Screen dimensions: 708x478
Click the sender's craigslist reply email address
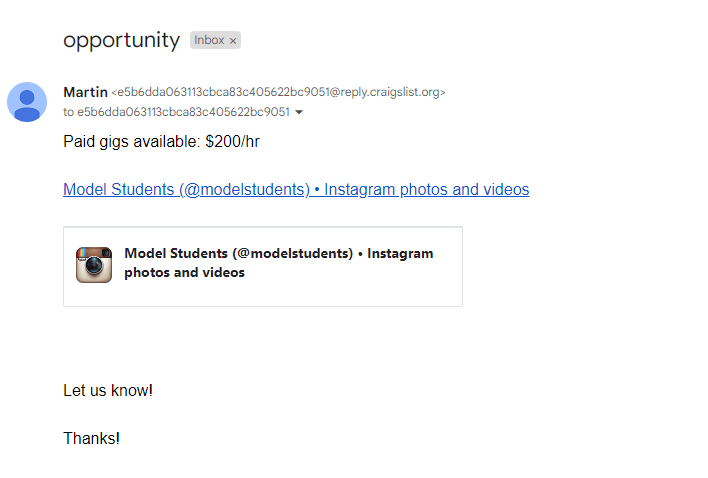tap(278, 92)
